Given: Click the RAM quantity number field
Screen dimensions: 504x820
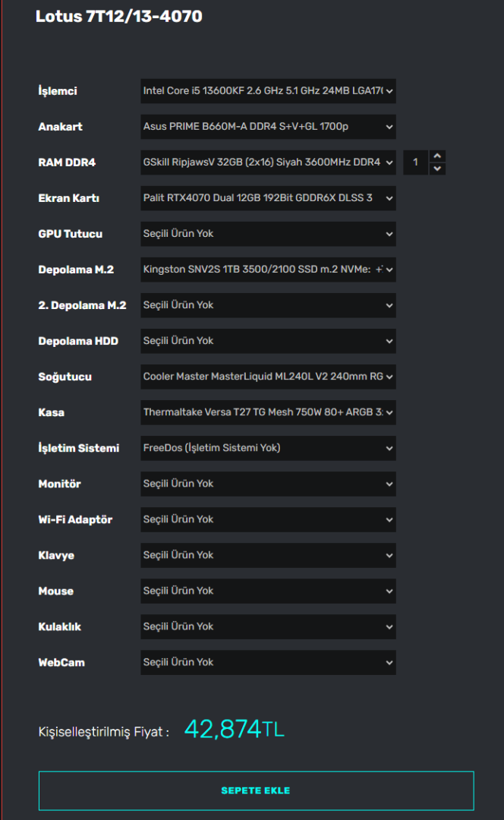Looking at the screenshot, I should tap(416, 162).
